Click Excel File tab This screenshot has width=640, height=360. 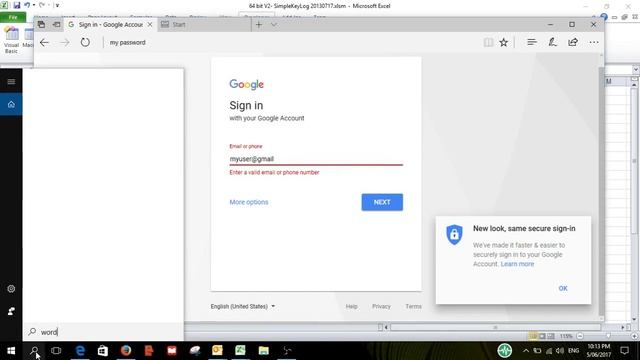pyautogui.click(x=13, y=17)
